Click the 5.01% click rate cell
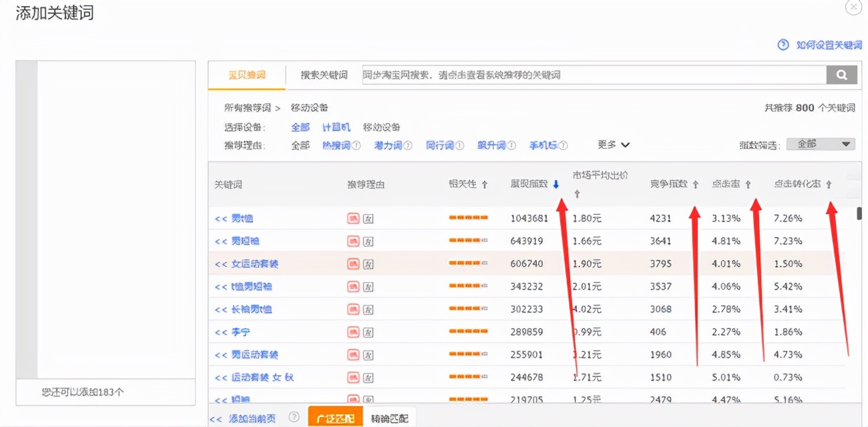Screen dimensions: 868x427 726,377
